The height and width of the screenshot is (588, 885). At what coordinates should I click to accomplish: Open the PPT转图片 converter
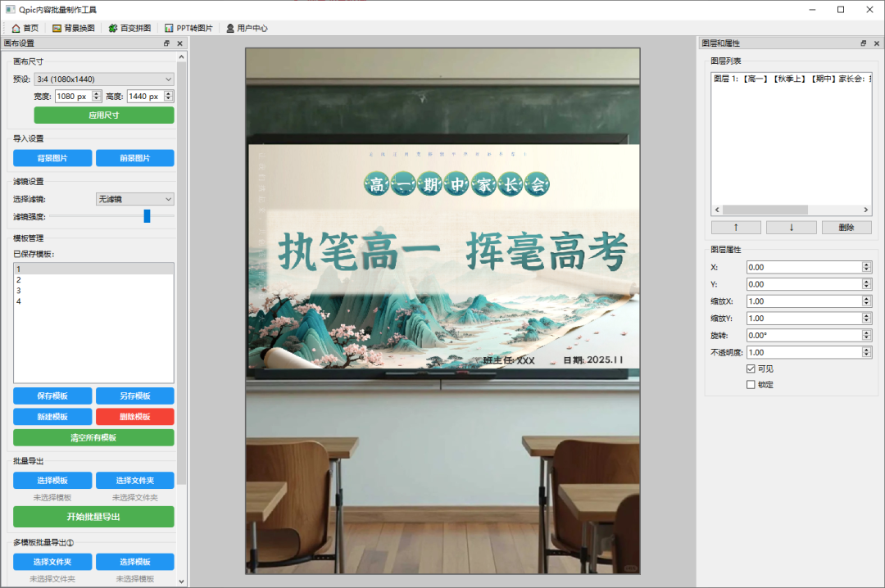click(x=188, y=28)
